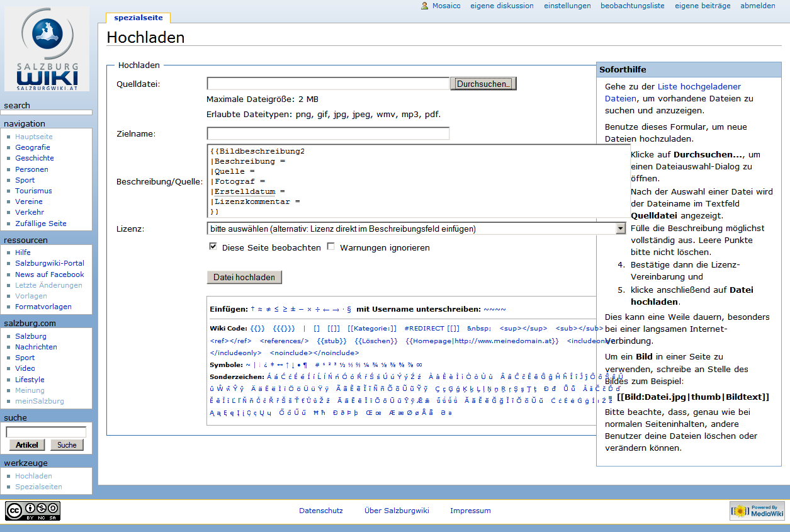Insert the '{{Löschen}}' wiki code snippet

pos(376,341)
